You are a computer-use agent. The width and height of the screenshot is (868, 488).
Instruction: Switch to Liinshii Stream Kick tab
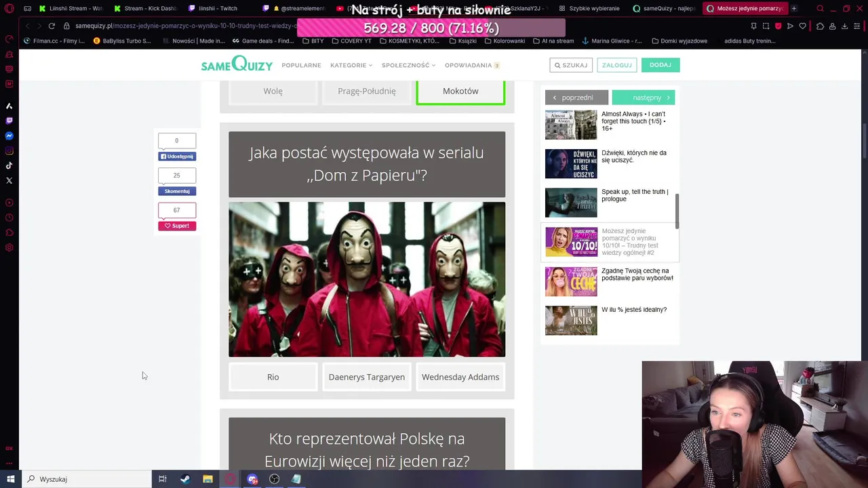(71, 9)
